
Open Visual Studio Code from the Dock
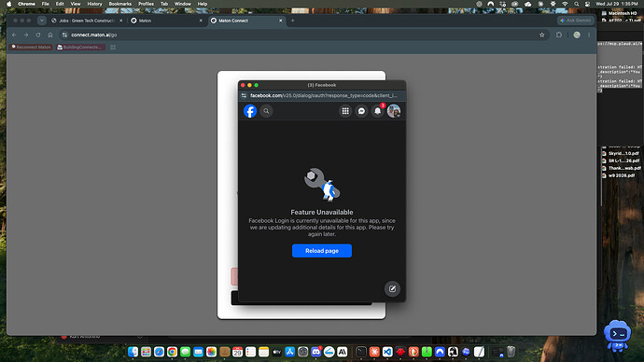point(387,352)
